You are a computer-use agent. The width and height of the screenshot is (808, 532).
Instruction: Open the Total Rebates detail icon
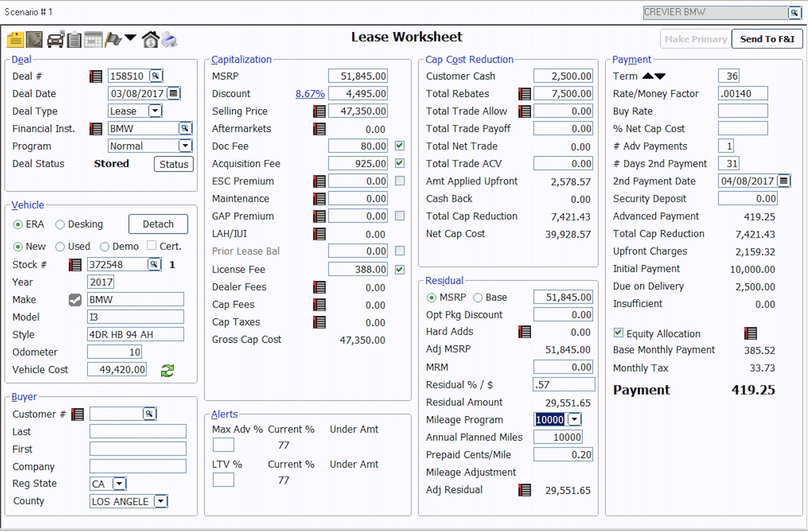[524, 94]
